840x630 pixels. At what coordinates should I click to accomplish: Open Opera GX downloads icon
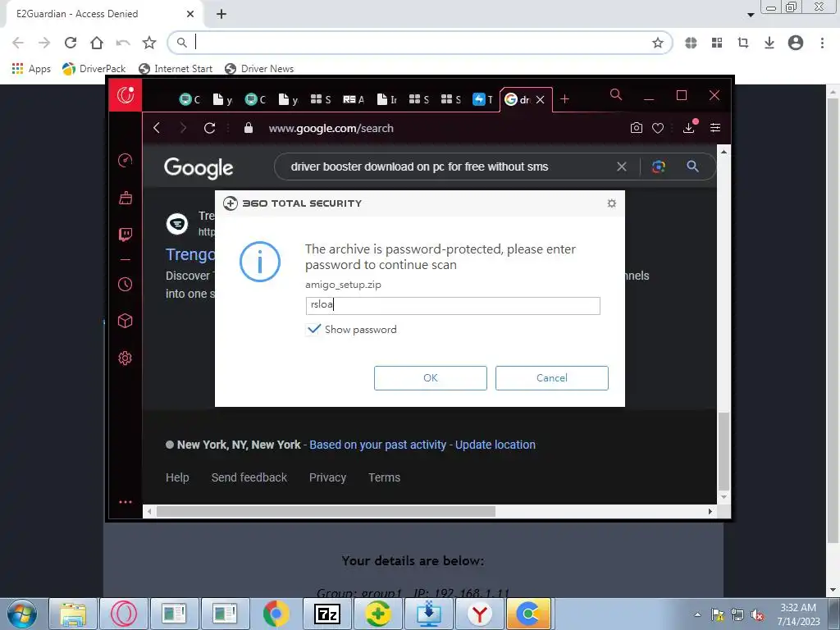pyautogui.click(x=689, y=127)
